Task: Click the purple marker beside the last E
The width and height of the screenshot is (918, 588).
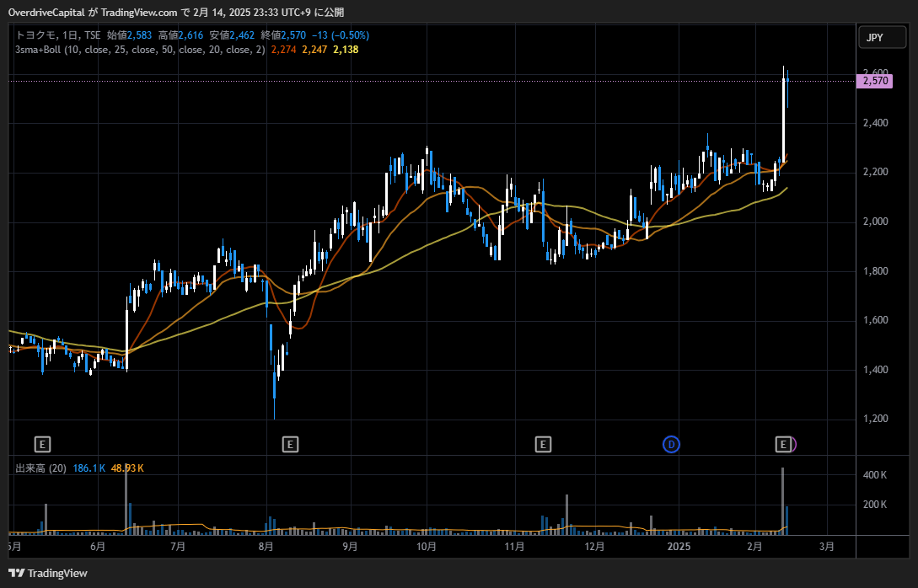Action: coord(795,444)
